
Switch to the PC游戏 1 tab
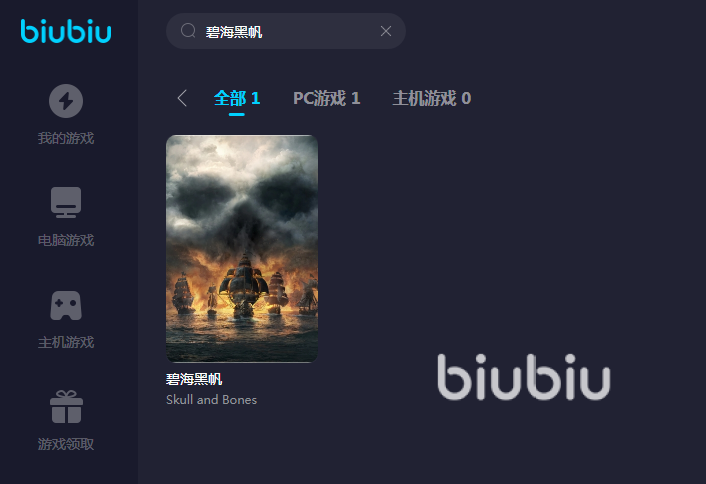point(326,98)
